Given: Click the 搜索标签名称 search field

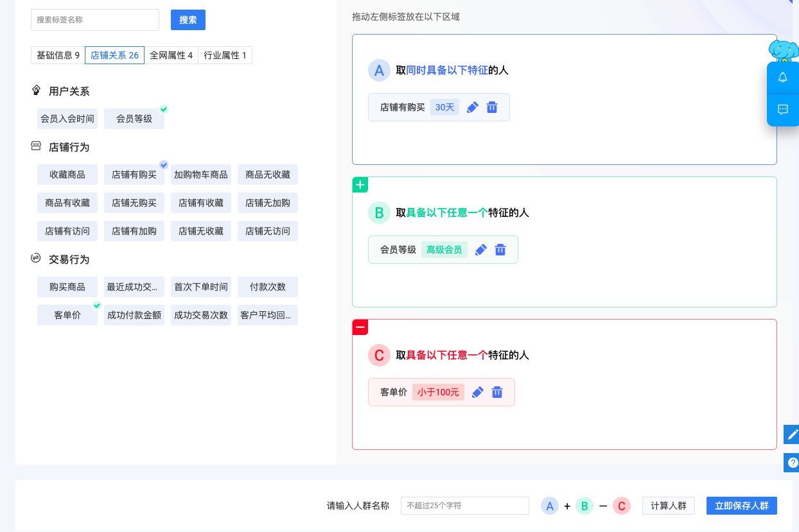Looking at the screenshot, I should (x=95, y=20).
